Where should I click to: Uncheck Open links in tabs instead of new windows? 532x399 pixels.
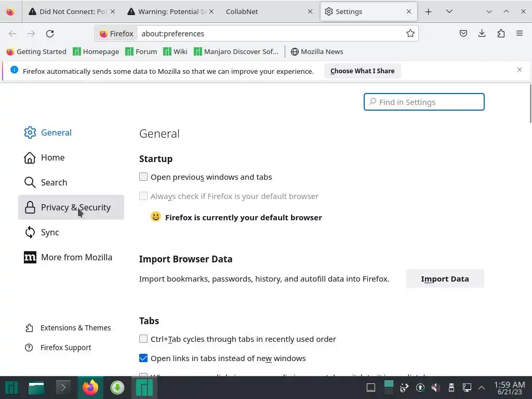(143, 358)
